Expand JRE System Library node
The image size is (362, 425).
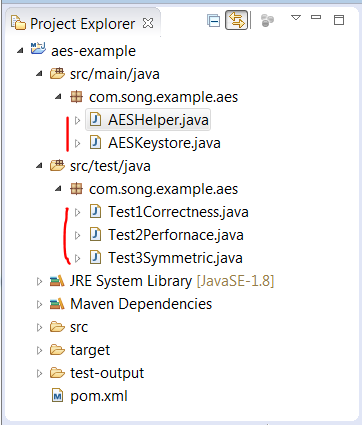pyautogui.click(x=39, y=281)
